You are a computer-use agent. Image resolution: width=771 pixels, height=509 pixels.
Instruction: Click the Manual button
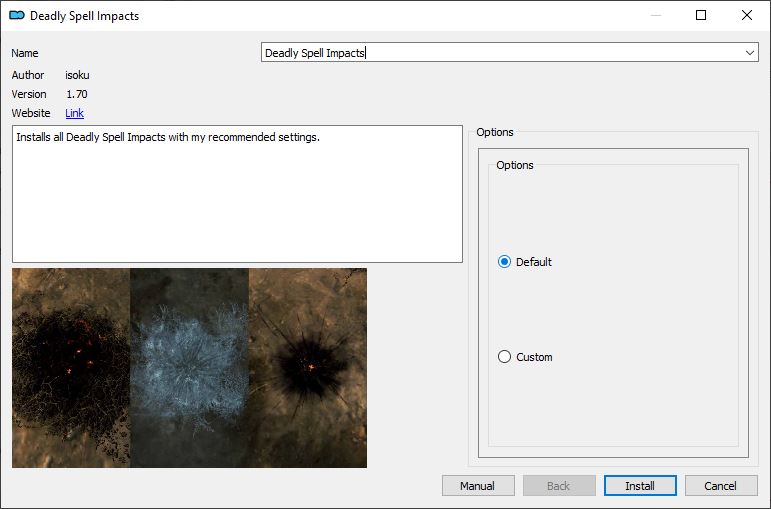[x=477, y=486]
